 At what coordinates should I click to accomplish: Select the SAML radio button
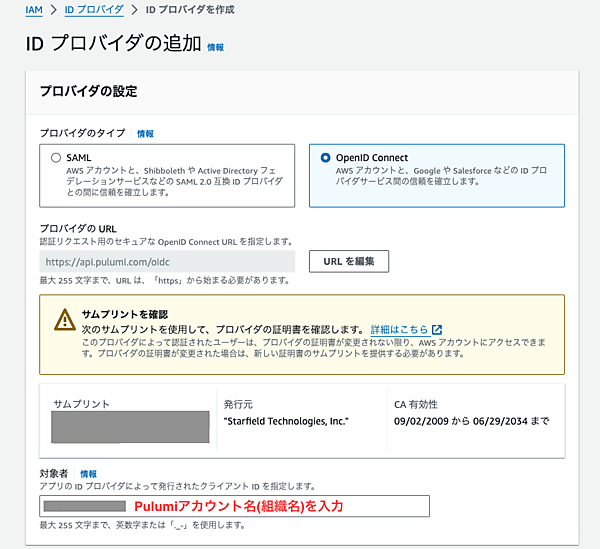pyautogui.click(x=56, y=158)
